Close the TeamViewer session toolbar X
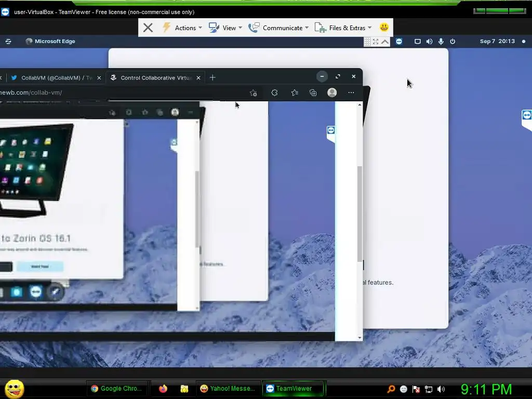 pos(148,28)
